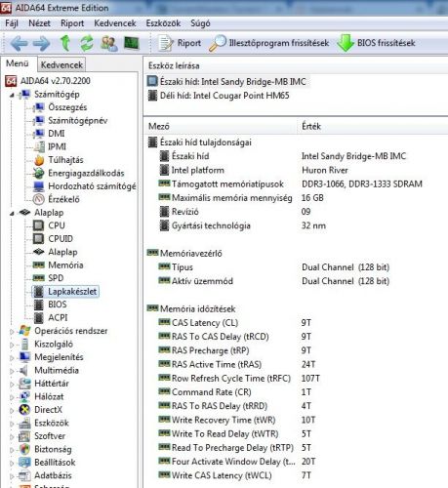Image resolution: width=448 pixels, height=488 pixels.
Task: Expand the Eszközök tree node
Action: tap(12, 424)
